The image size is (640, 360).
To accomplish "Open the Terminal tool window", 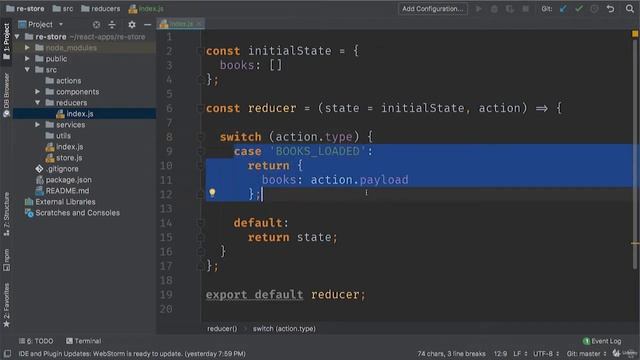I will point(84,341).
